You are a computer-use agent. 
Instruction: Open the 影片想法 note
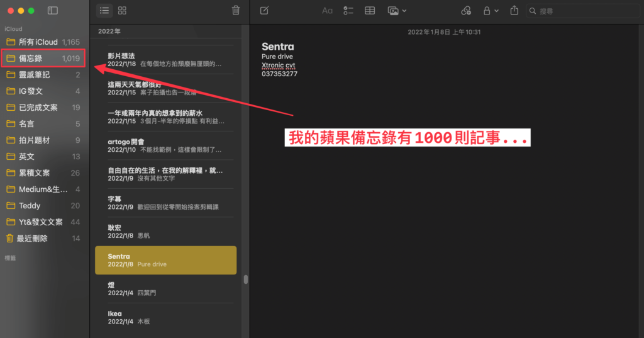[165, 60]
